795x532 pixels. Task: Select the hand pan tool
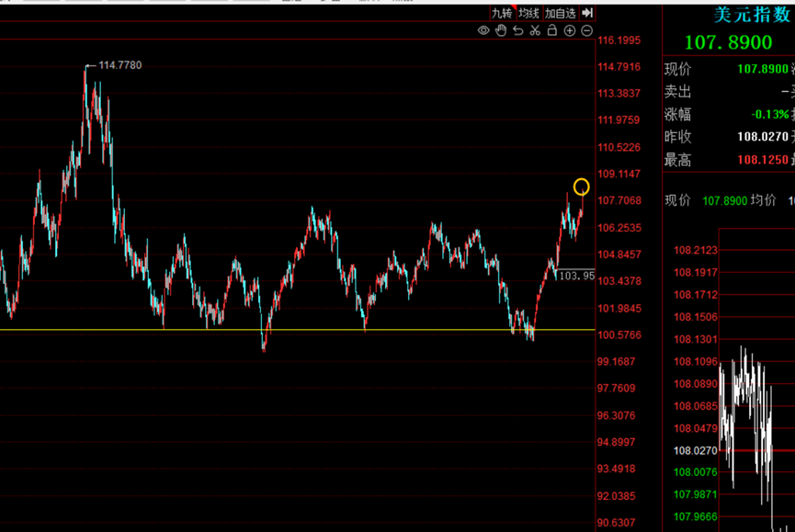tap(501, 30)
